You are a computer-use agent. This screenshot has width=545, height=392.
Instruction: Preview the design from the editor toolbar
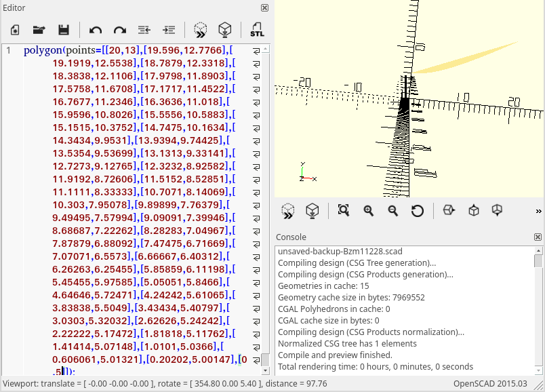tap(201, 30)
